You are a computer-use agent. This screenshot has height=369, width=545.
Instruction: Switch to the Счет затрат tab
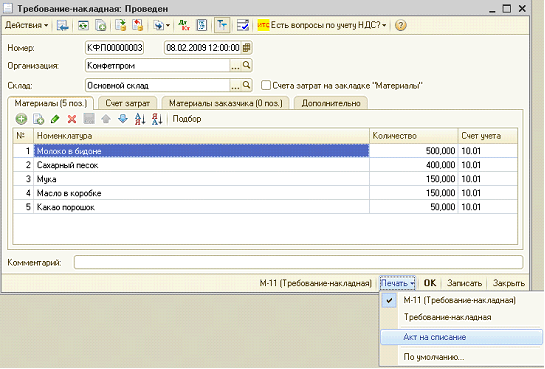pyautogui.click(x=128, y=103)
